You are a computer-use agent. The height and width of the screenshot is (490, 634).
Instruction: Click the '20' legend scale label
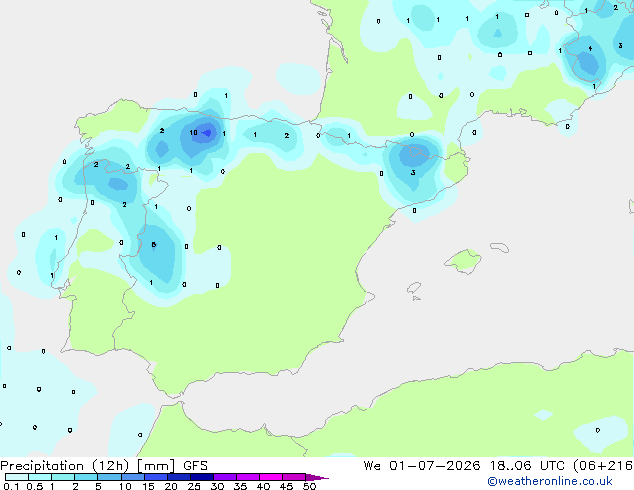click(171, 486)
